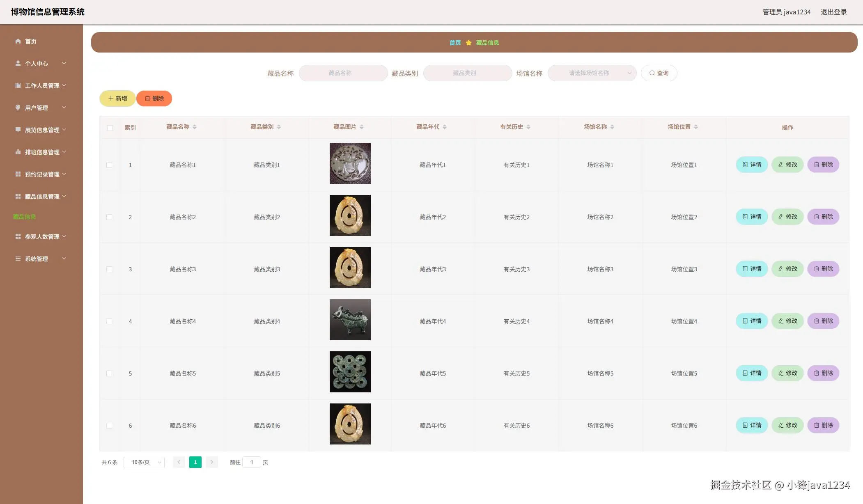Click the 排班信息管理 bar chart icon
863x504 pixels.
tap(18, 152)
